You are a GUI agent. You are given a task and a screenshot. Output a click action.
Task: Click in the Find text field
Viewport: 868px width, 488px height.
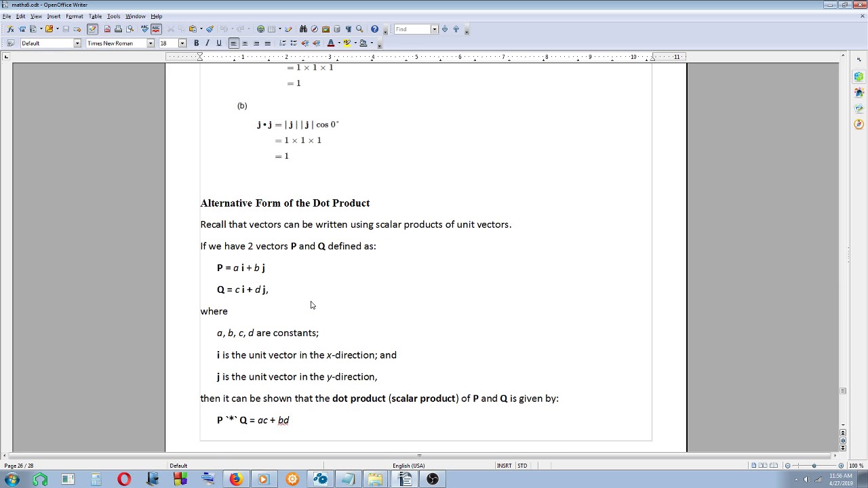click(412, 29)
